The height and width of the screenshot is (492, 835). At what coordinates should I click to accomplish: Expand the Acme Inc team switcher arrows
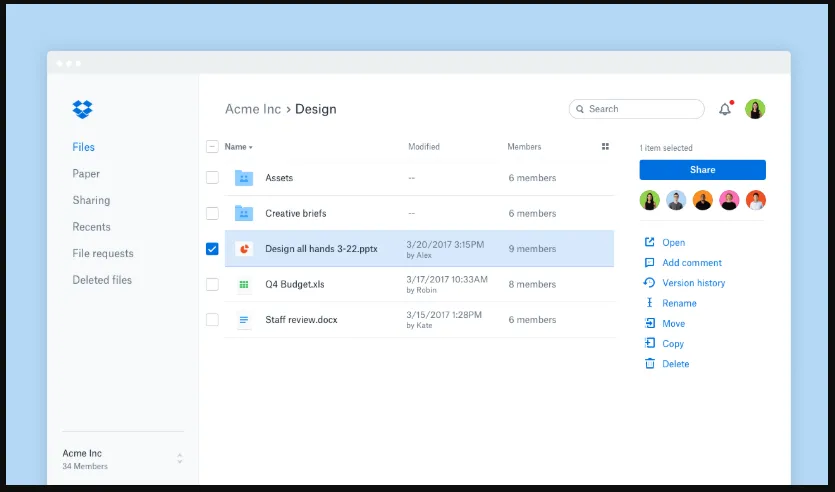180,458
